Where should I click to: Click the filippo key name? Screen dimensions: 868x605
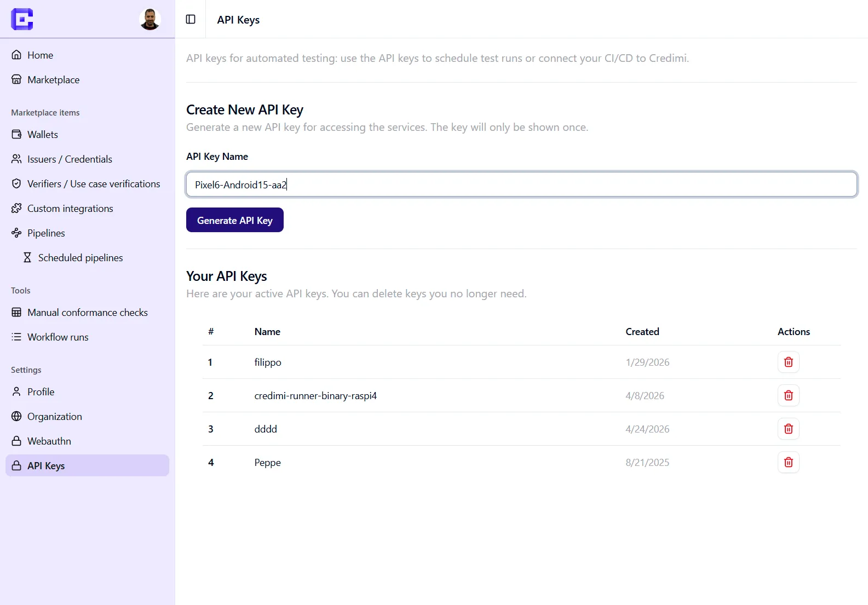coord(268,362)
